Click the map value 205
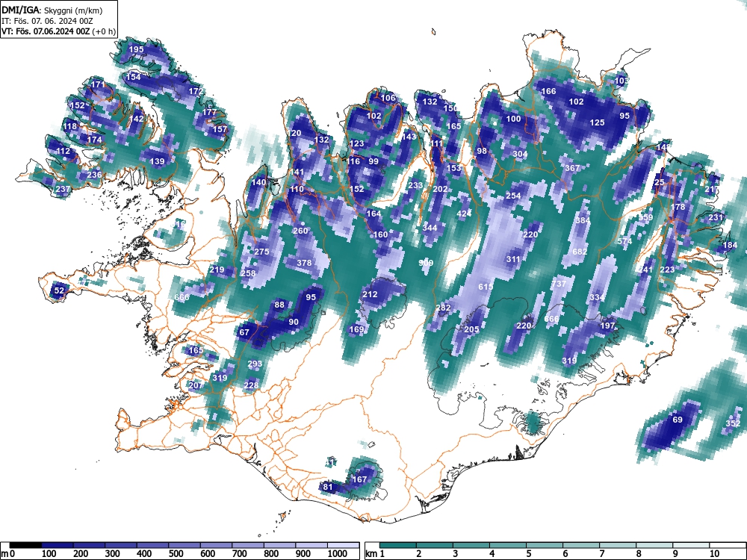The image size is (747, 560). click(x=471, y=329)
